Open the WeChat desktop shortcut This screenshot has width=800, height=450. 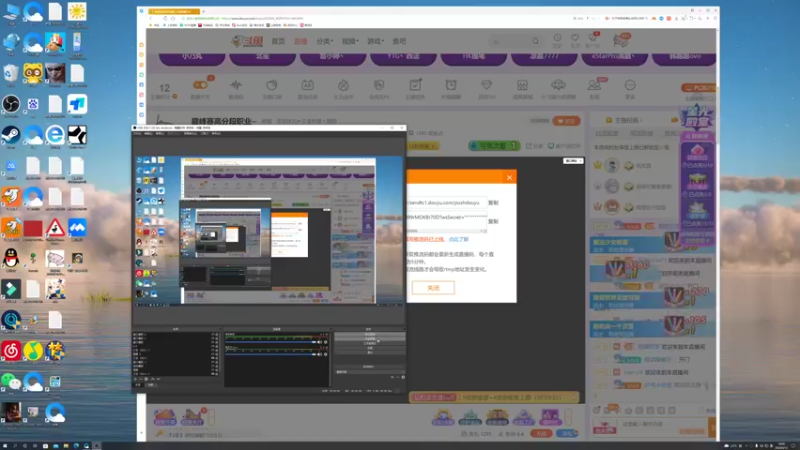point(11,382)
